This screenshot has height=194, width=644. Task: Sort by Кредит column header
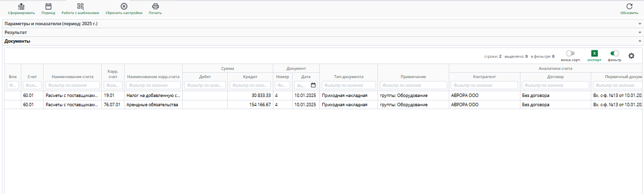(x=250, y=77)
